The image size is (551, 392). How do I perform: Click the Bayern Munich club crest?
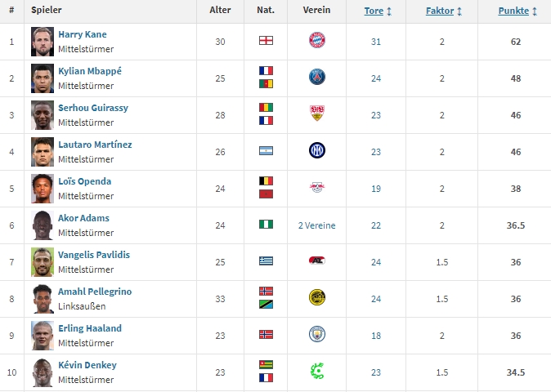click(317, 41)
